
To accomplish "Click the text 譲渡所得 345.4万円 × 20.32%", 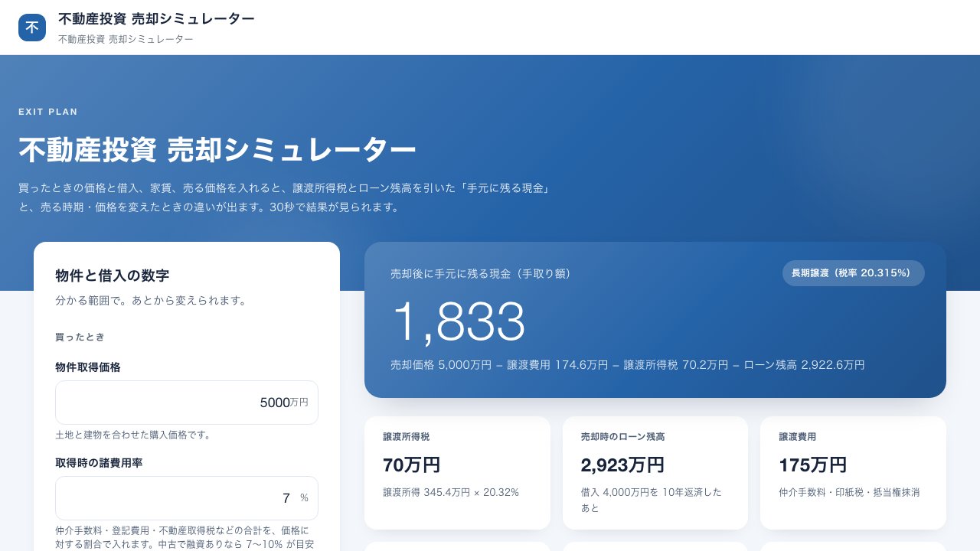I will pyautogui.click(x=451, y=492).
